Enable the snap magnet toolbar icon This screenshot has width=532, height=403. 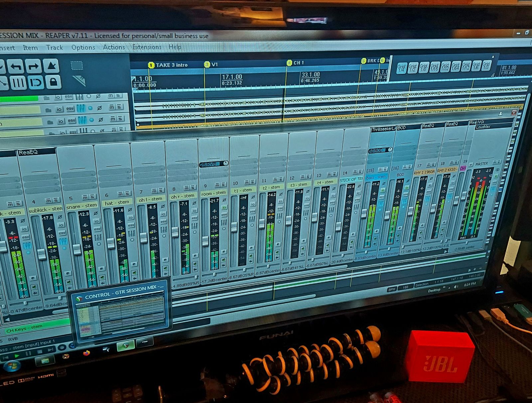click(35, 82)
